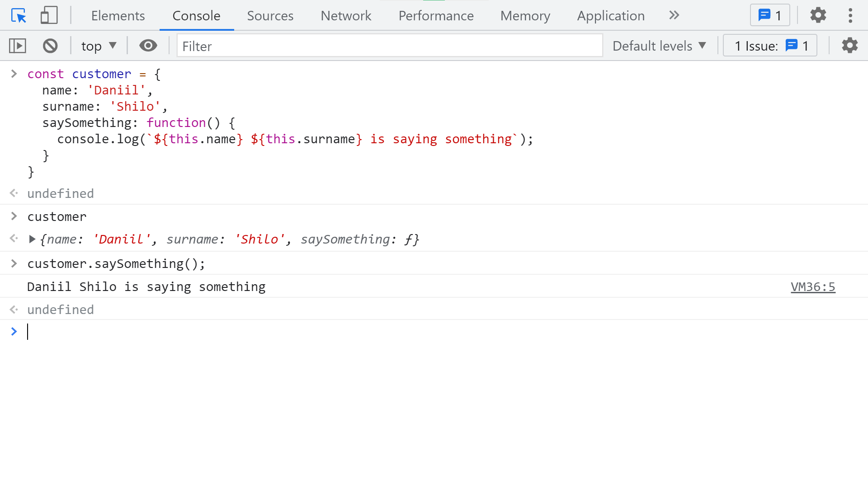This screenshot has height=488, width=868.
Task: Open the top JavaScript context dropdown
Action: click(99, 46)
